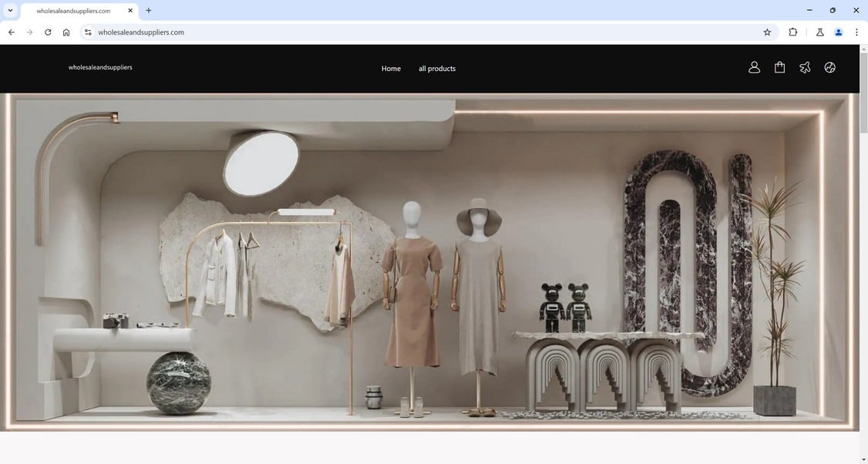
Task: Click the browser forward arrow
Action: [x=30, y=32]
